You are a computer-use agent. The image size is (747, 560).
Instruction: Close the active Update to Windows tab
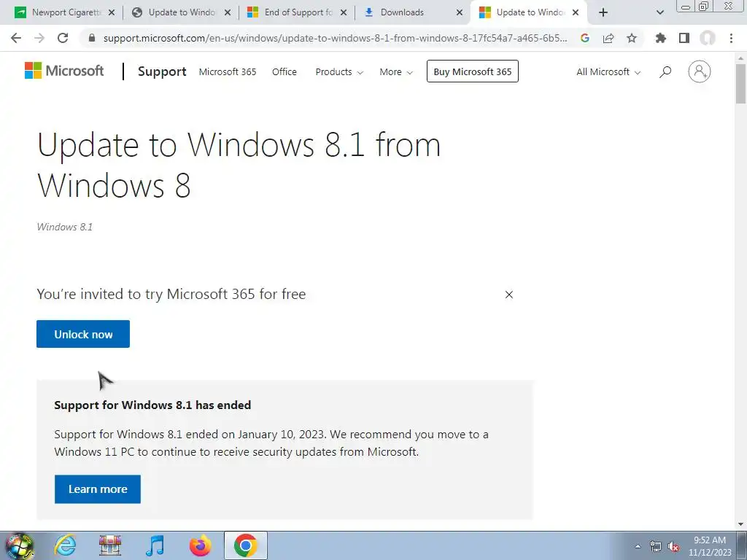tap(576, 12)
